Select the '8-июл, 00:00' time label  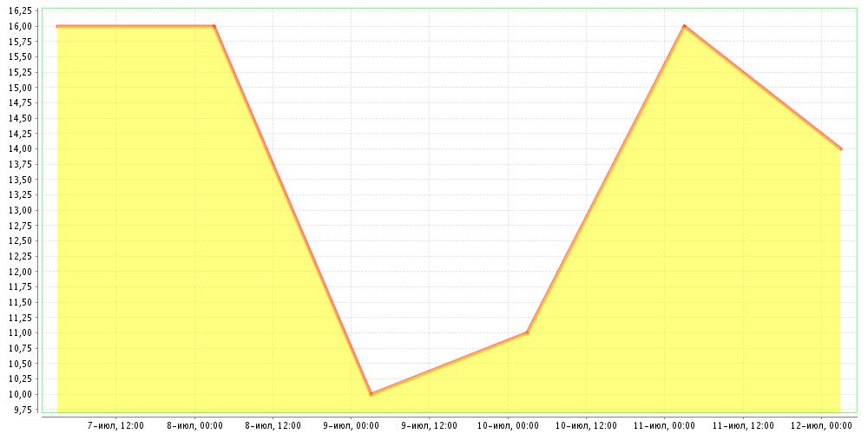[194, 425]
